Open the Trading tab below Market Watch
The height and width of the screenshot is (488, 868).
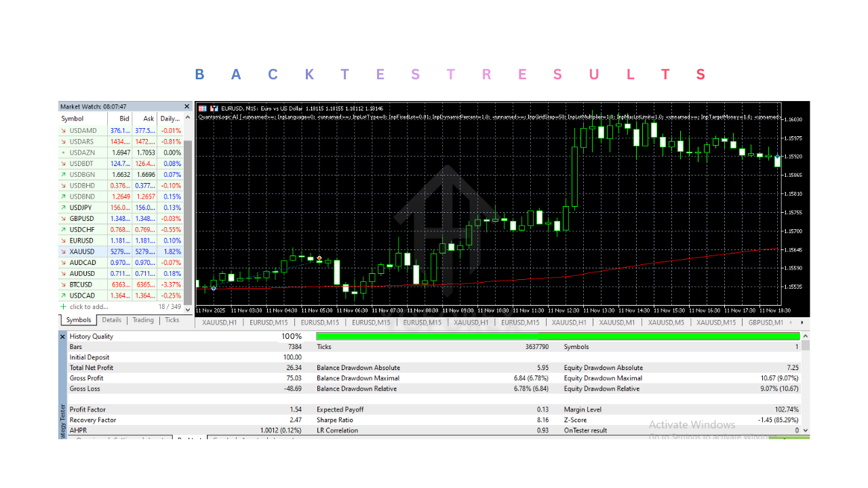coord(142,320)
